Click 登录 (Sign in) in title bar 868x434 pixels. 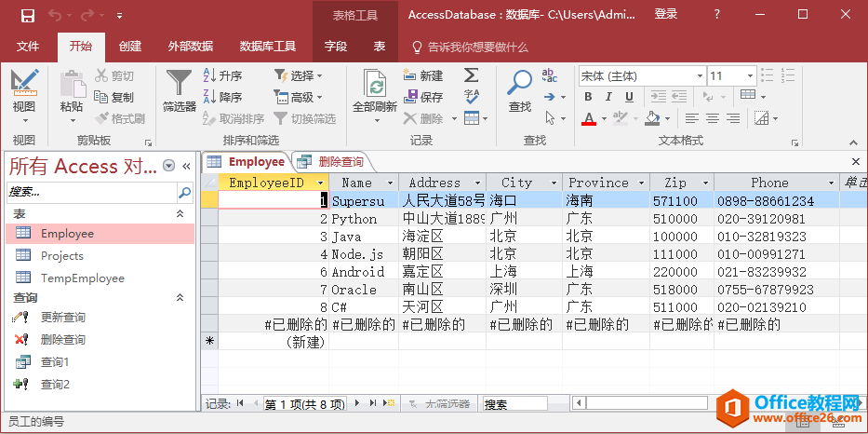point(666,14)
